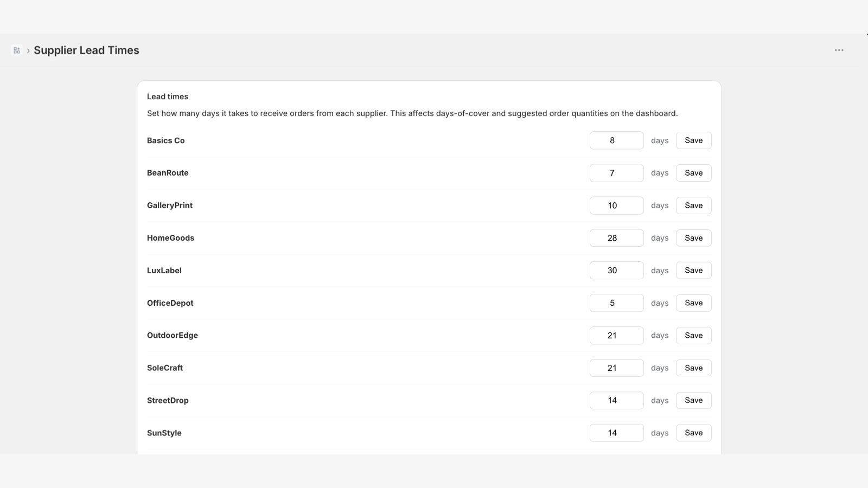The height and width of the screenshot is (488, 868).
Task: Focus the OutdoorEdge days field
Action: [x=616, y=336]
